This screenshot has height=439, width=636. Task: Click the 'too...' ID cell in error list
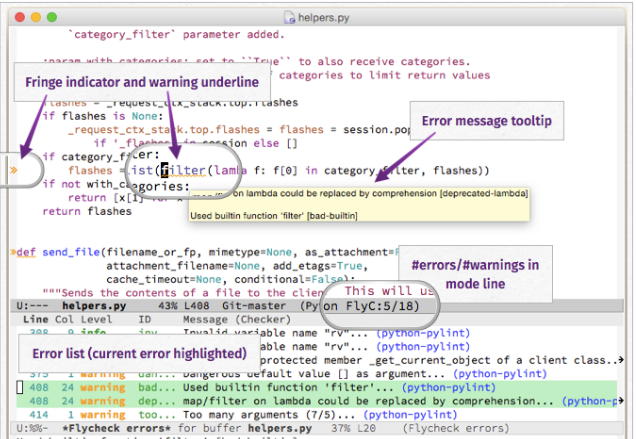(x=157, y=415)
